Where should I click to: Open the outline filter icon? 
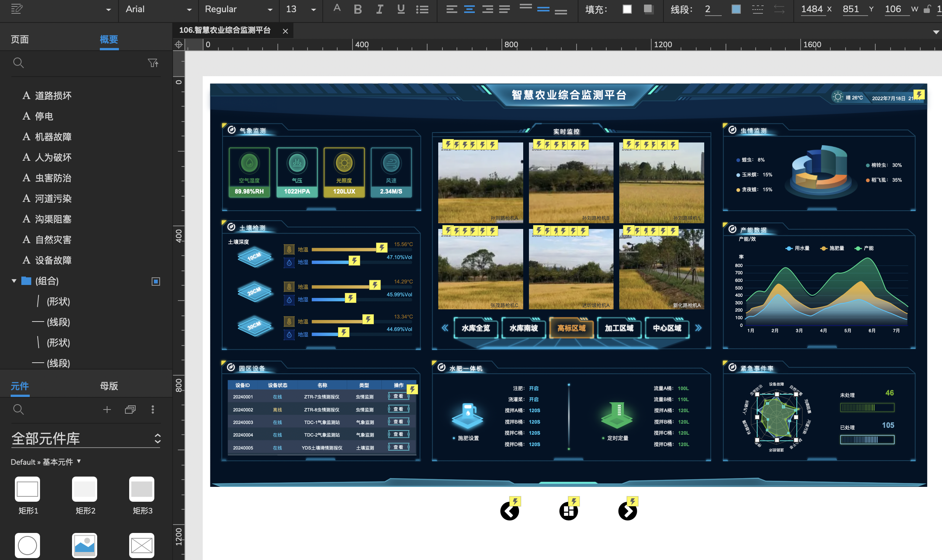click(153, 63)
